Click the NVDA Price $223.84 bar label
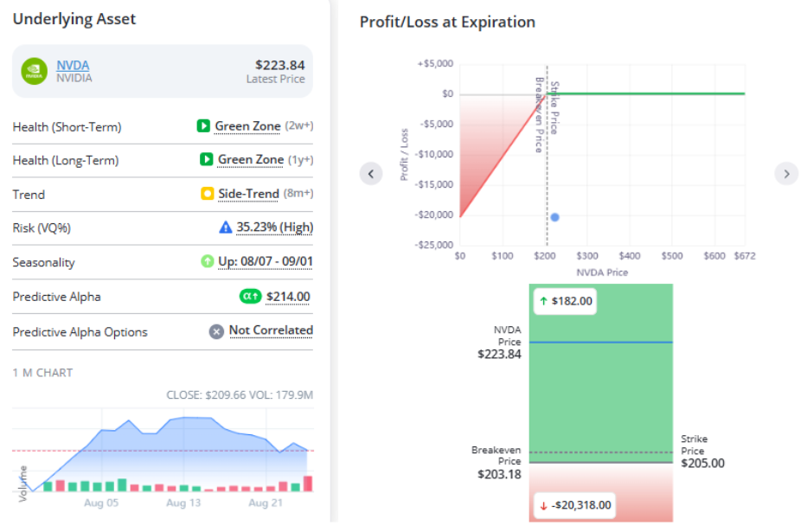Viewport: 807px width, 532px height. coord(499,343)
